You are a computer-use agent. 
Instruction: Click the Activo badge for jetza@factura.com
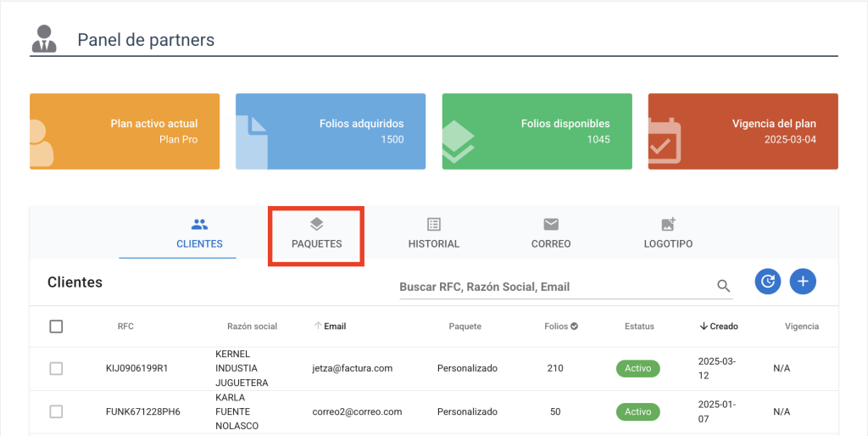pyautogui.click(x=637, y=368)
